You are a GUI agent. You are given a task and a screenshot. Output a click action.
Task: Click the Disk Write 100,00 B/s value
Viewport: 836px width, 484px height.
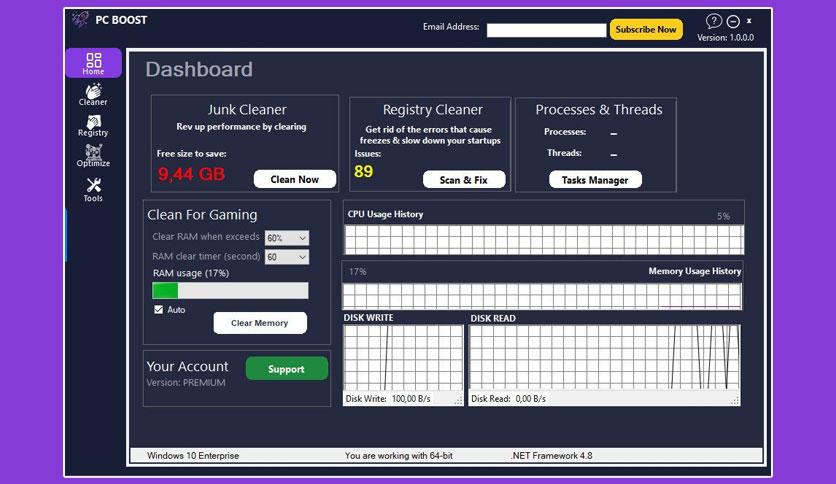pyautogui.click(x=411, y=399)
